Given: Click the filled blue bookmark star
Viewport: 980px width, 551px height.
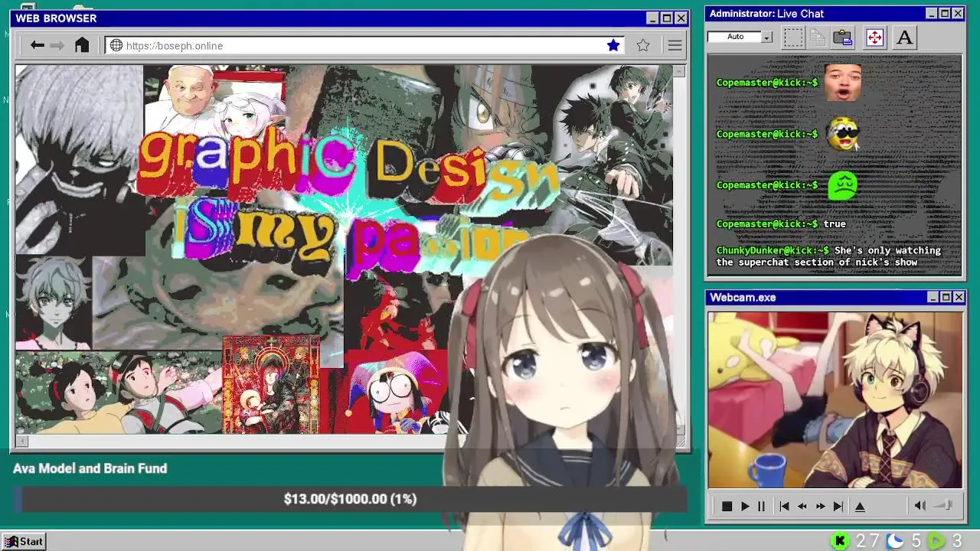Looking at the screenshot, I should pyautogui.click(x=613, y=45).
